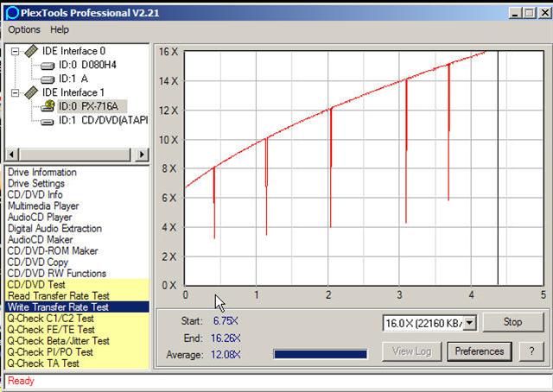Viewport: 553px width, 392px height.
Task: Select the CD/DVD Test entry
Action: (77, 285)
